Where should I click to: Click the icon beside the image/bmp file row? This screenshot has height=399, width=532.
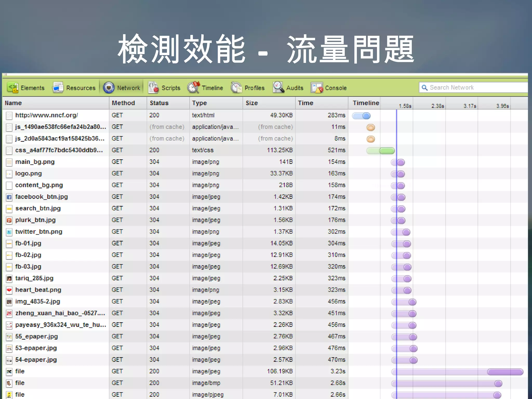(9, 383)
